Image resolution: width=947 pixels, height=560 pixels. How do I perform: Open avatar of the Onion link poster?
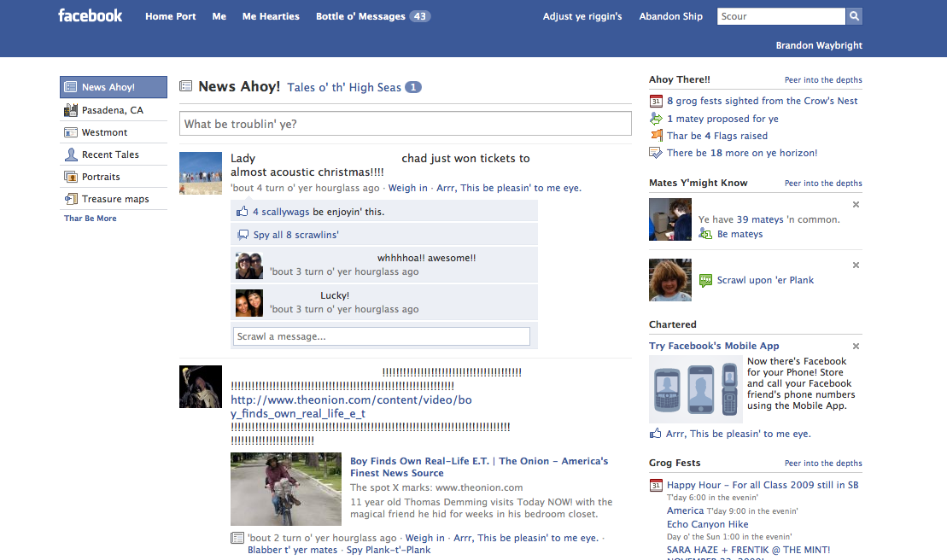(201, 387)
